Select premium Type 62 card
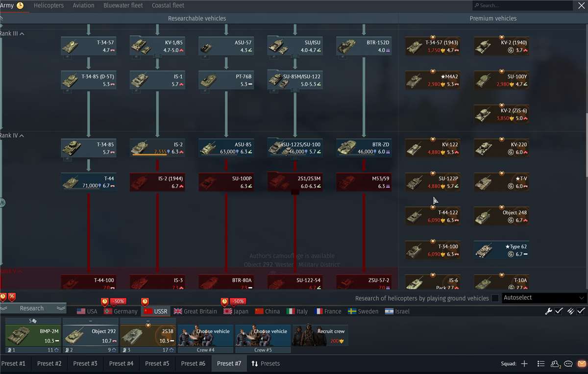 [502, 250]
